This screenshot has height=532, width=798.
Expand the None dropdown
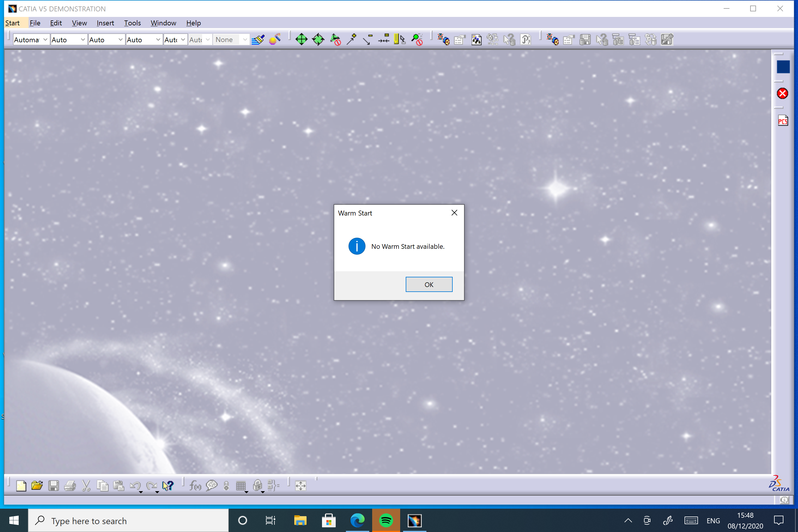click(x=245, y=40)
